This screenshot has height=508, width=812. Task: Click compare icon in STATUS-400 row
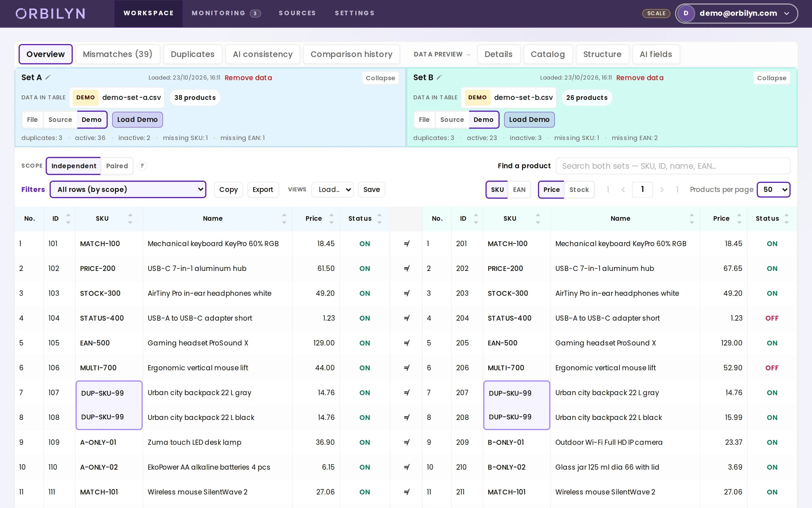[407, 318]
